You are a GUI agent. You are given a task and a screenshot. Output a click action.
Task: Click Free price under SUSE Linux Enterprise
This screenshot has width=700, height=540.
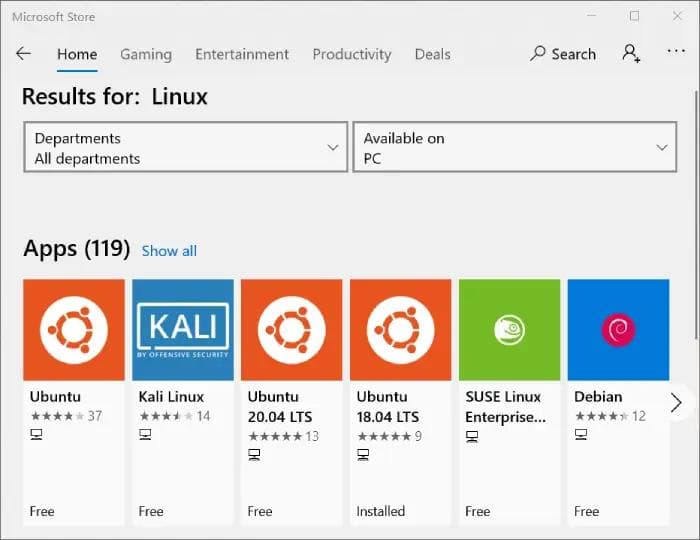click(x=478, y=511)
